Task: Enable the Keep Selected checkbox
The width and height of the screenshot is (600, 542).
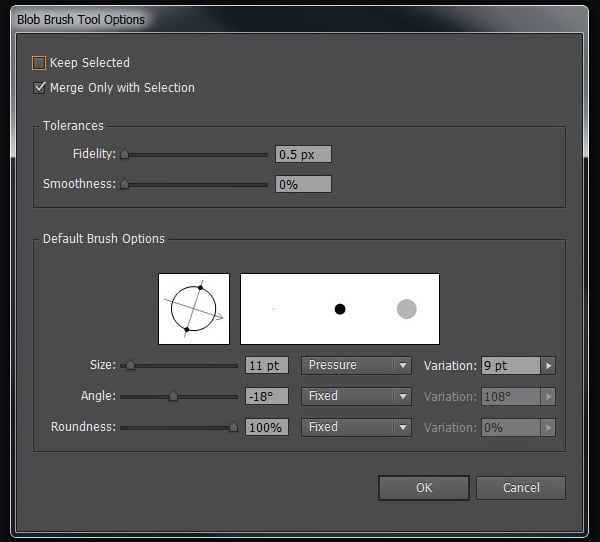Action: coord(40,63)
